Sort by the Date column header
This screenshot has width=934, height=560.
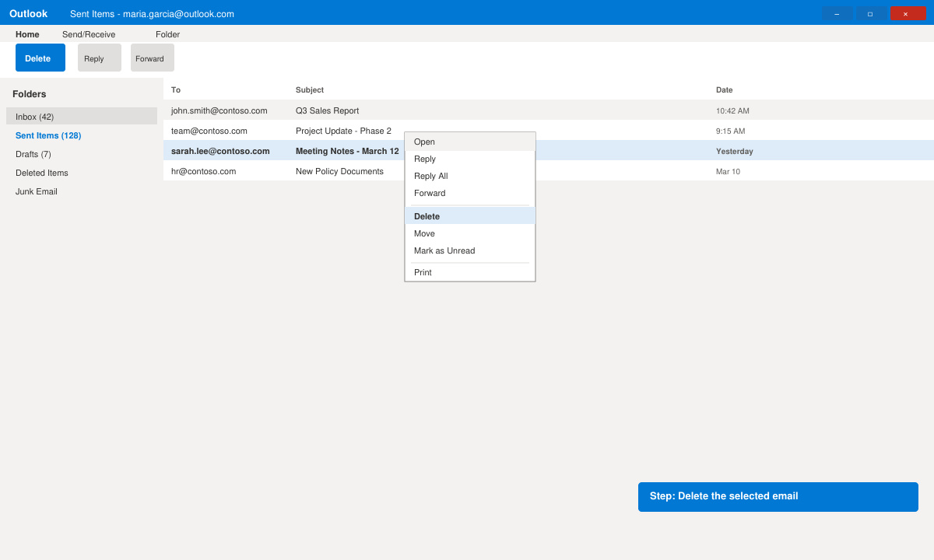[725, 89]
